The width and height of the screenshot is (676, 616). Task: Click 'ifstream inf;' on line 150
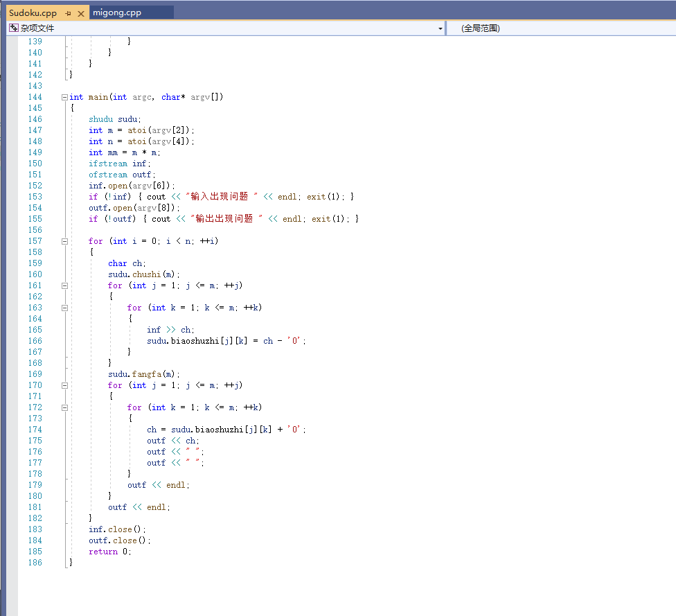[119, 164]
